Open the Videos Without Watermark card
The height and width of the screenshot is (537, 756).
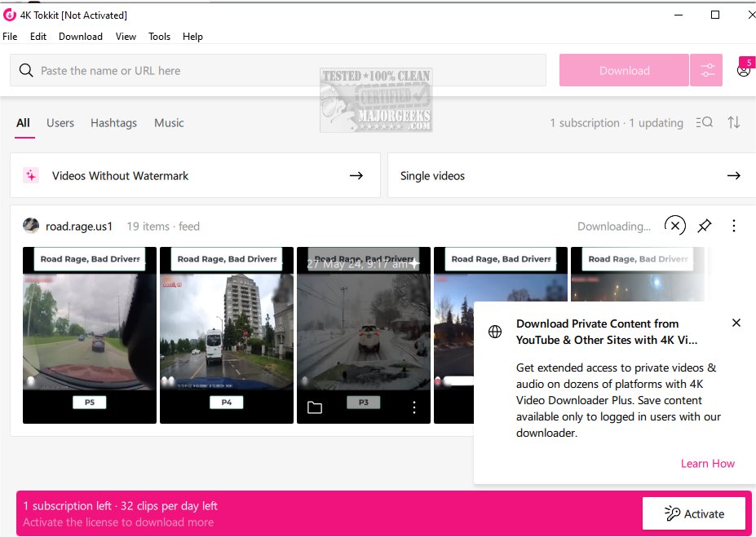coord(195,175)
